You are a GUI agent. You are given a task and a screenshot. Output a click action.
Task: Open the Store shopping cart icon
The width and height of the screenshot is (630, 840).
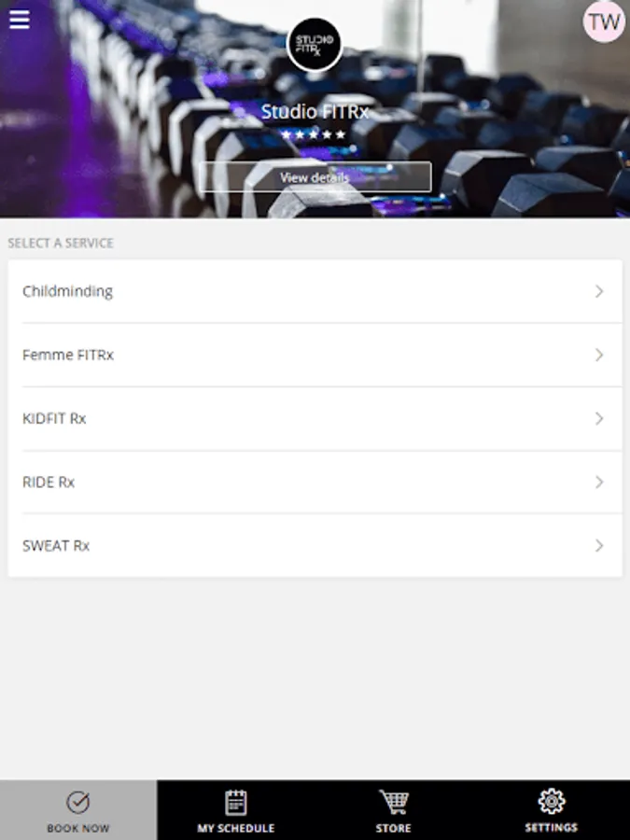tap(394, 802)
